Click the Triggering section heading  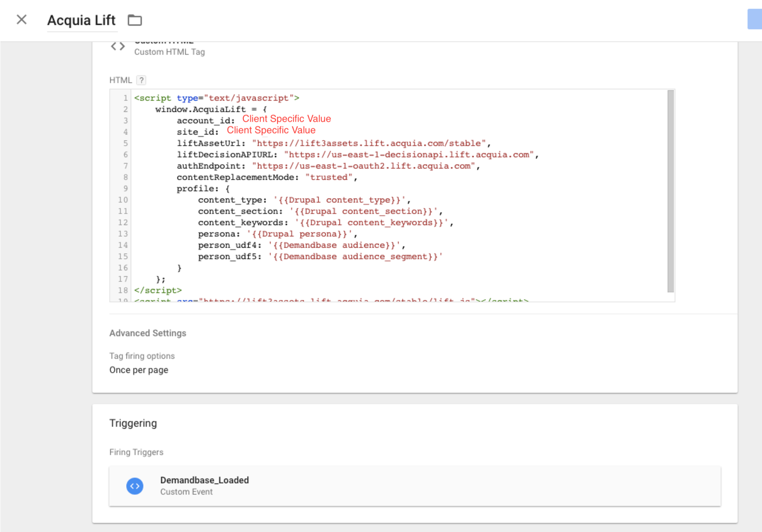[x=133, y=423]
